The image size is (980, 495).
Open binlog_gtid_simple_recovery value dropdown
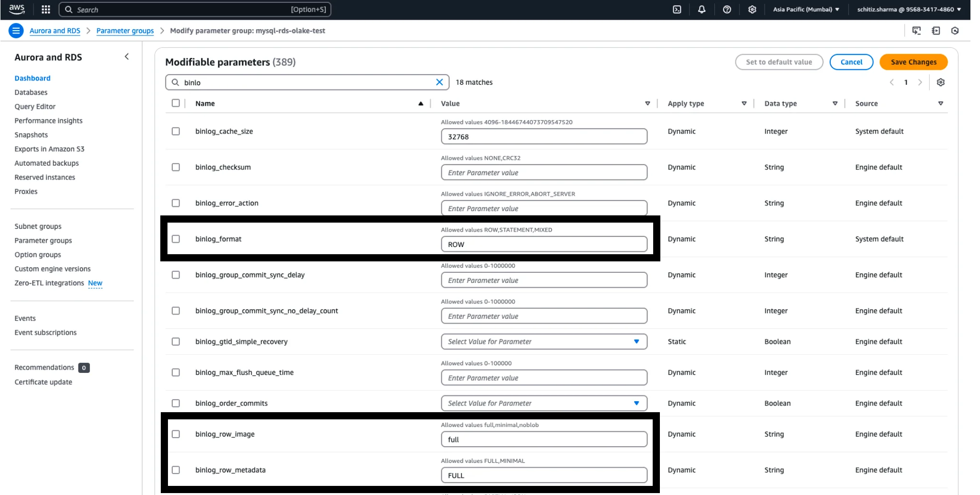[544, 342]
